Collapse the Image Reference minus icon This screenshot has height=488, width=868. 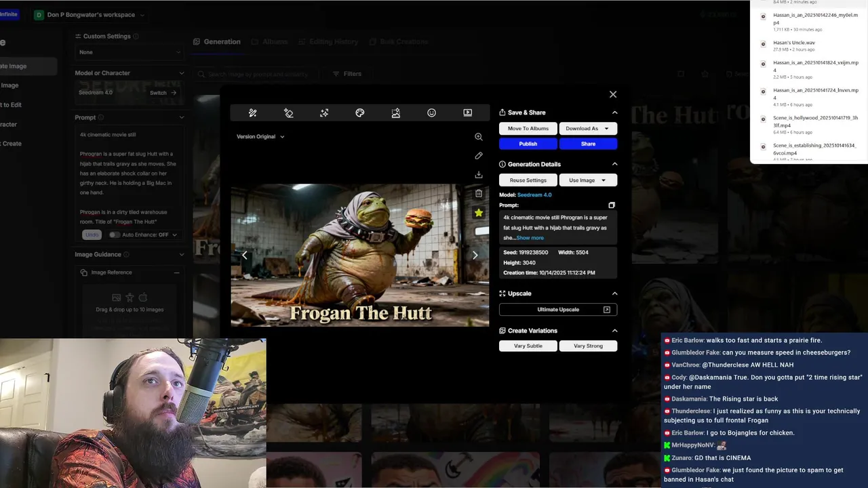pyautogui.click(x=176, y=272)
